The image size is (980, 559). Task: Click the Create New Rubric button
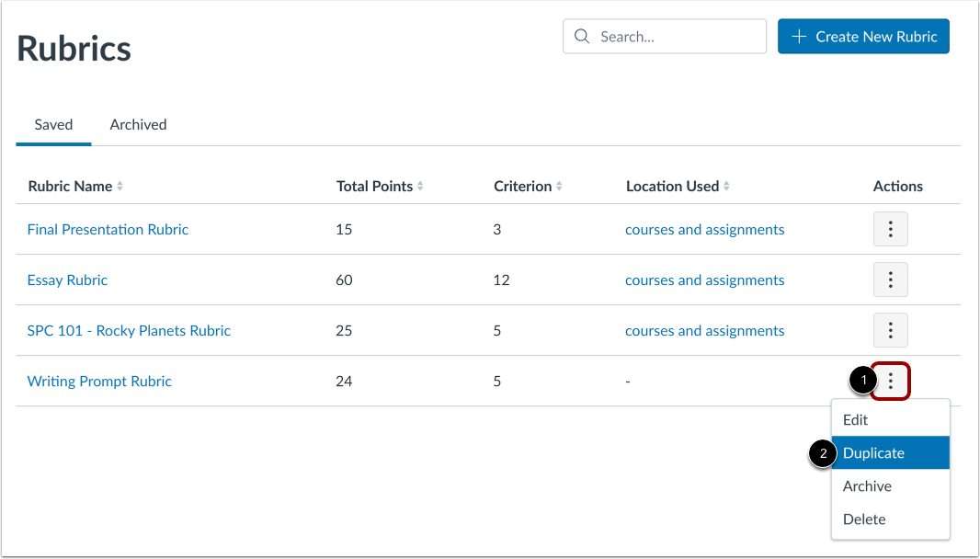(x=863, y=37)
